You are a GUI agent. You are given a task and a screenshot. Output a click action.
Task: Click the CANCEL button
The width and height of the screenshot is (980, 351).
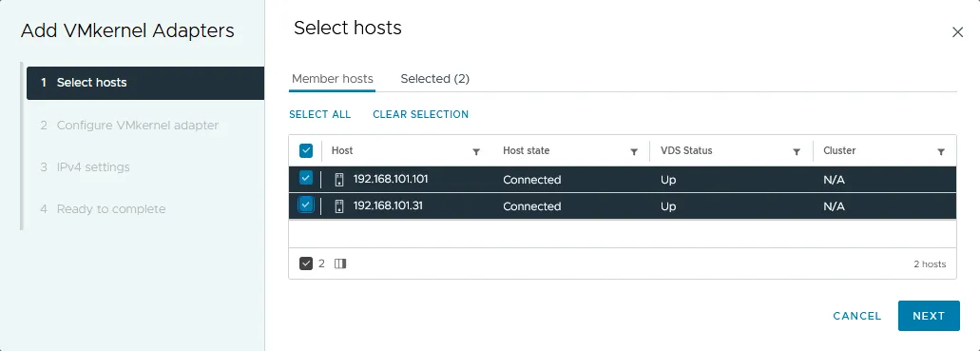(x=856, y=316)
